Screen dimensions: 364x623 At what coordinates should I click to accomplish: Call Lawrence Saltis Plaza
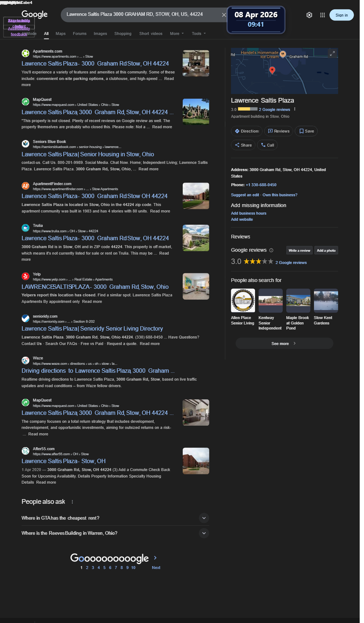pos(268,145)
